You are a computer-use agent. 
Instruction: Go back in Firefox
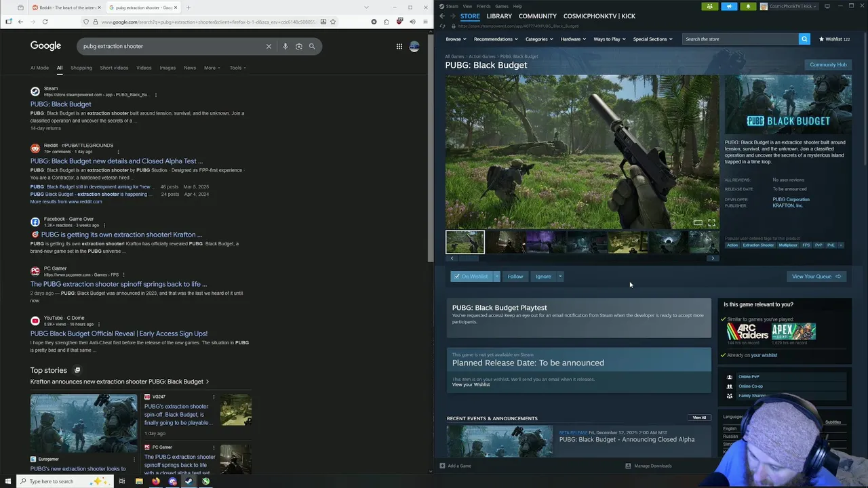coord(20,22)
